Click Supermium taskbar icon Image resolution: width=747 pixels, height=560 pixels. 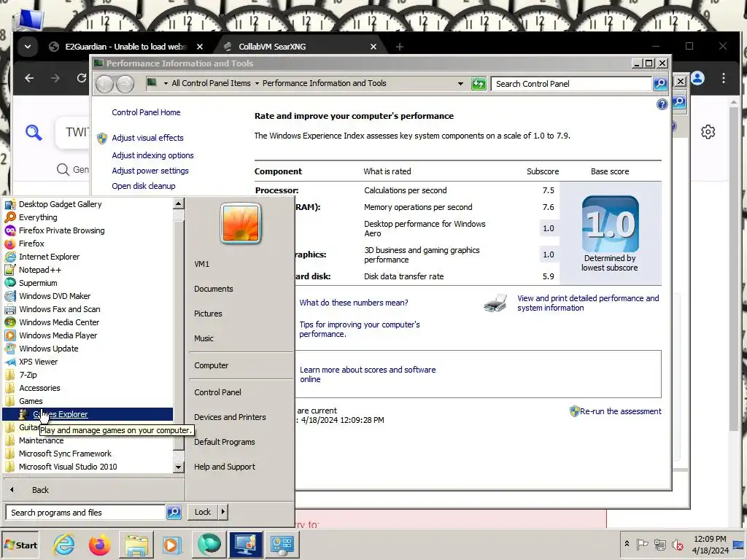click(x=209, y=545)
